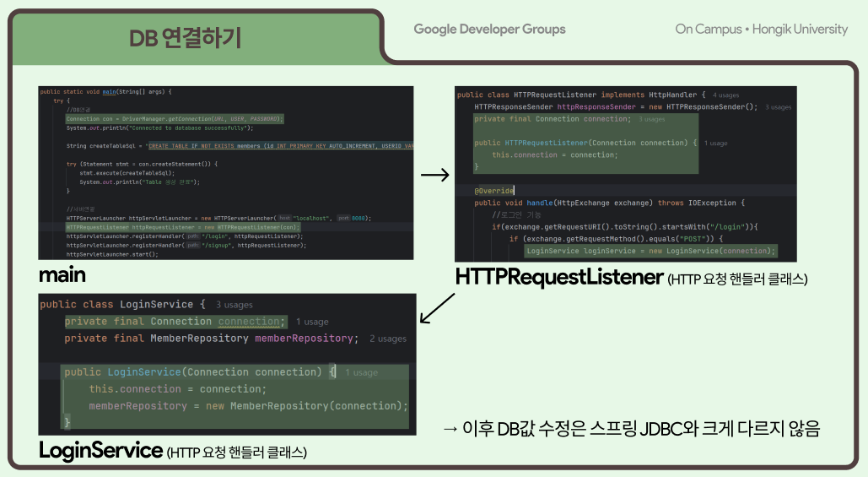Viewport: 868px width, 477px height.
Task: Click "1 usage" hint beside LoginService connection field
Action: pyautogui.click(x=312, y=322)
